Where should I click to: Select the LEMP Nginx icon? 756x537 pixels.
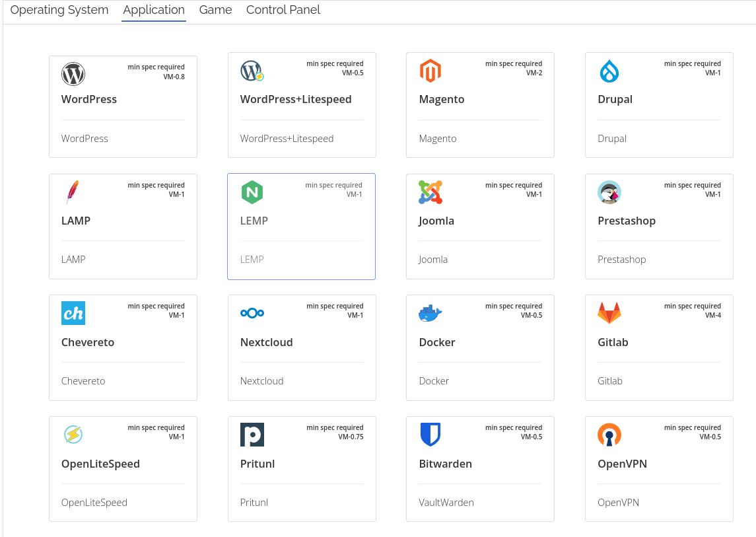coord(252,192)
